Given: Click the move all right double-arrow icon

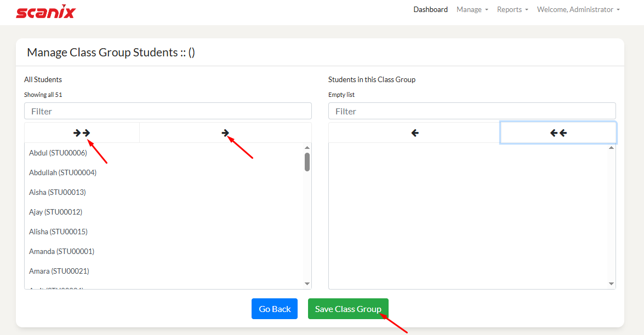Looking at the screenshot, I should (82, 133).
